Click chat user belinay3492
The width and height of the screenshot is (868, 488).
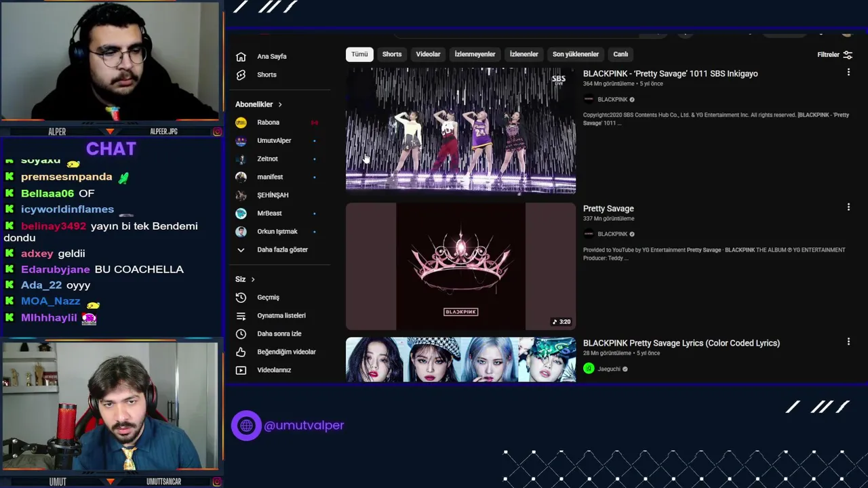click(54, 226)
